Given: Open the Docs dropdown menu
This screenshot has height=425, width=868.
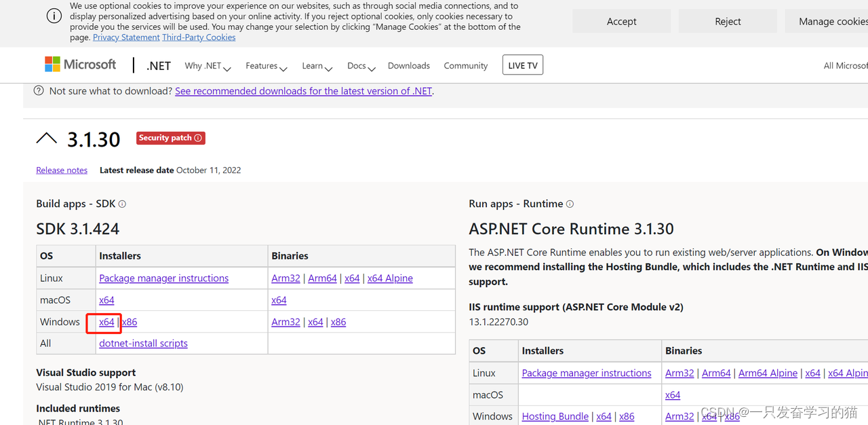Looking at the screenshot, I should (x=361, y=66).
